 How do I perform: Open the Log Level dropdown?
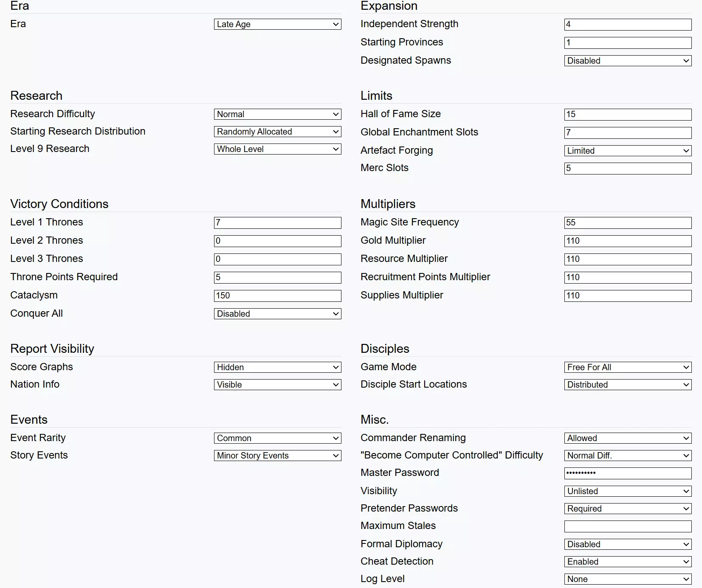pos(628,579)
